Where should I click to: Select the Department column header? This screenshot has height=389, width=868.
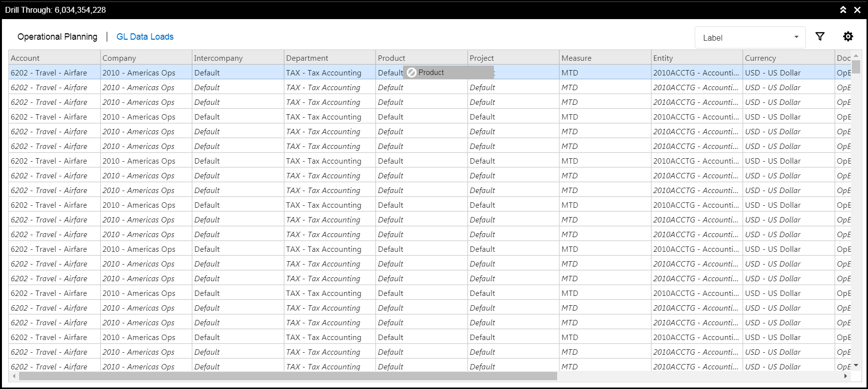click(x=329, y=58)
